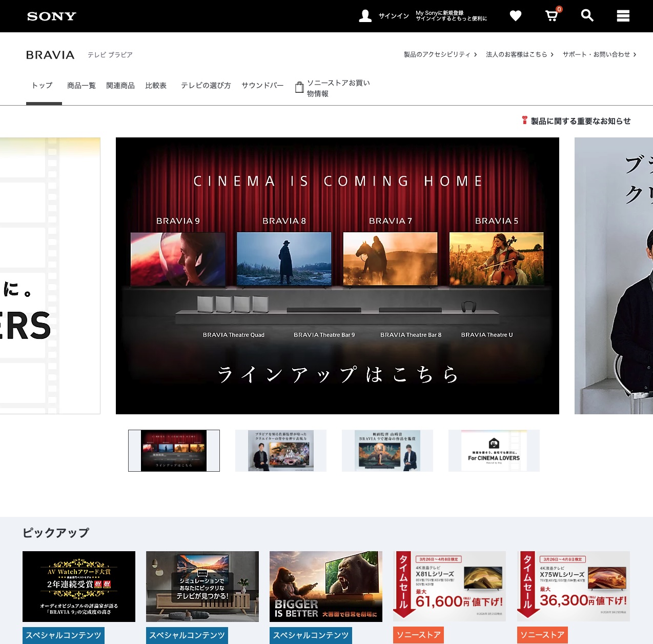Click the Sony logo in the header
Viewport: 653px width, 644px height.
point(52,16)
